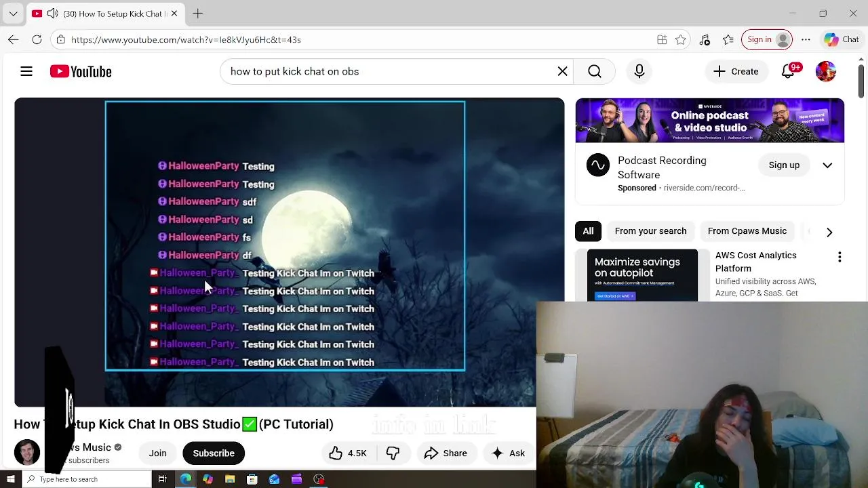Open Microsoft Edge on the taskbar
Image resolution: width=868 pixels, height=488 pixels.
click(185, 479)
